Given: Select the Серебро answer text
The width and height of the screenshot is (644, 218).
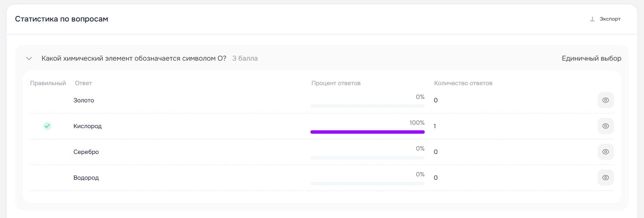Looking at the screenshot, I should pyautogui.click(x=86, y=152).
